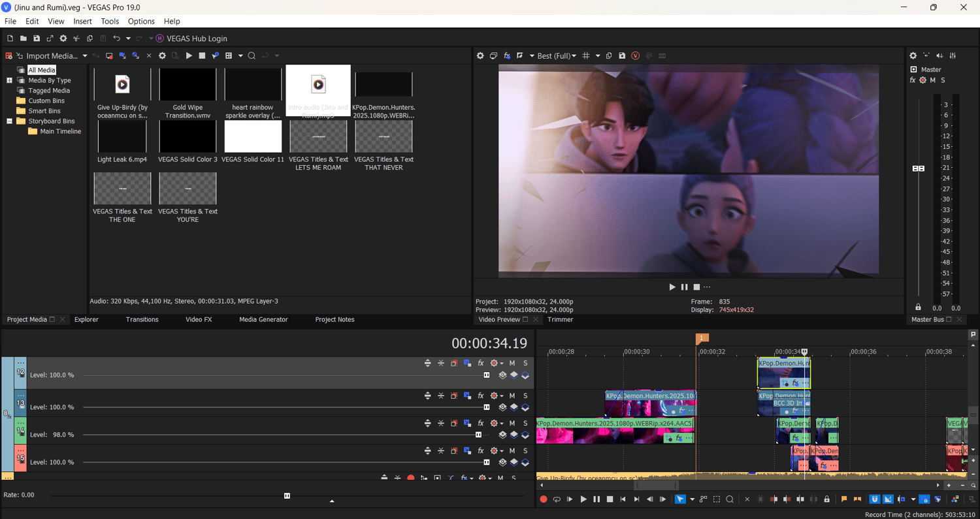This screenshot has height=519, width=980.
Task: Open the Project Media views dropdown arrow
Action: 240,55
